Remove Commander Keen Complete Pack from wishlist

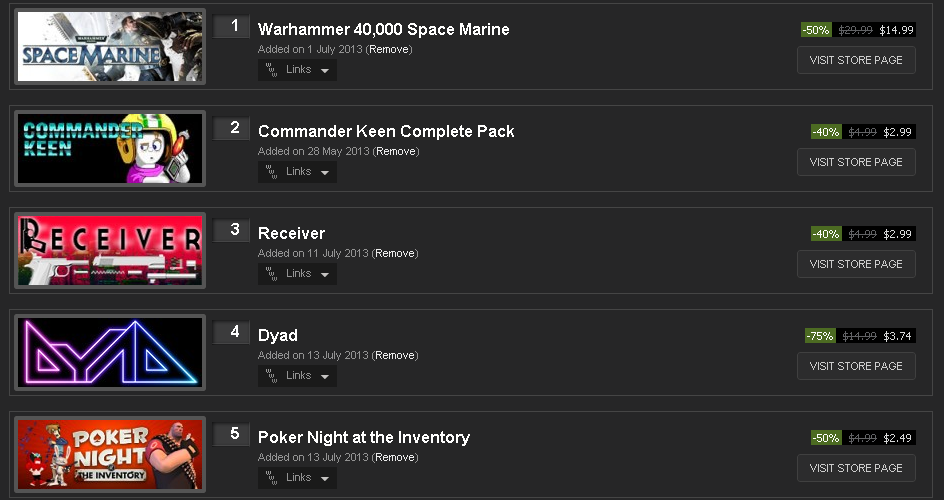point(397,151)
